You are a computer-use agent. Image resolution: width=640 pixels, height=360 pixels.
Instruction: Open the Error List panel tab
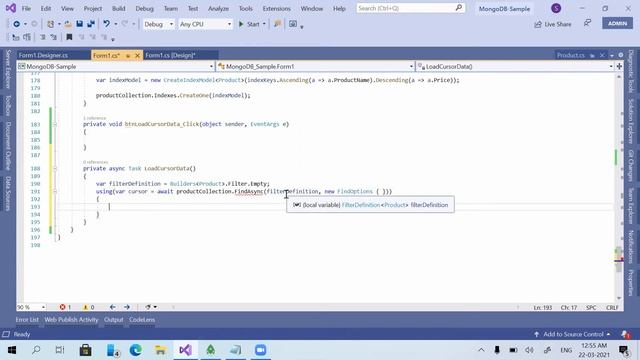point(27,320)
